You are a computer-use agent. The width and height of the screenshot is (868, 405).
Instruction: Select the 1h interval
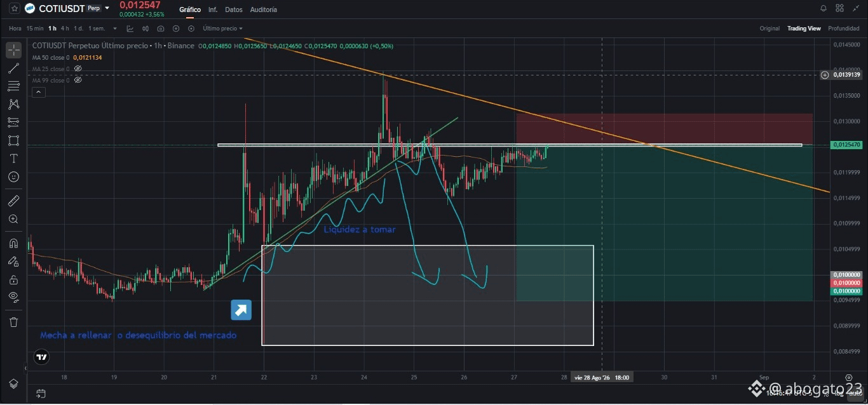52,28
